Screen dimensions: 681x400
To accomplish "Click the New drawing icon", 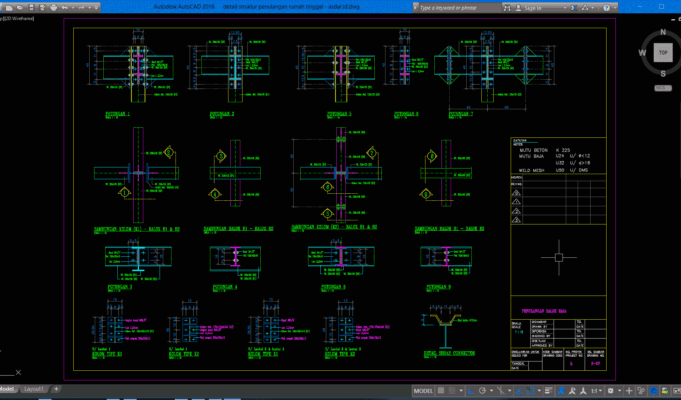I will click(x=9, y=8).
